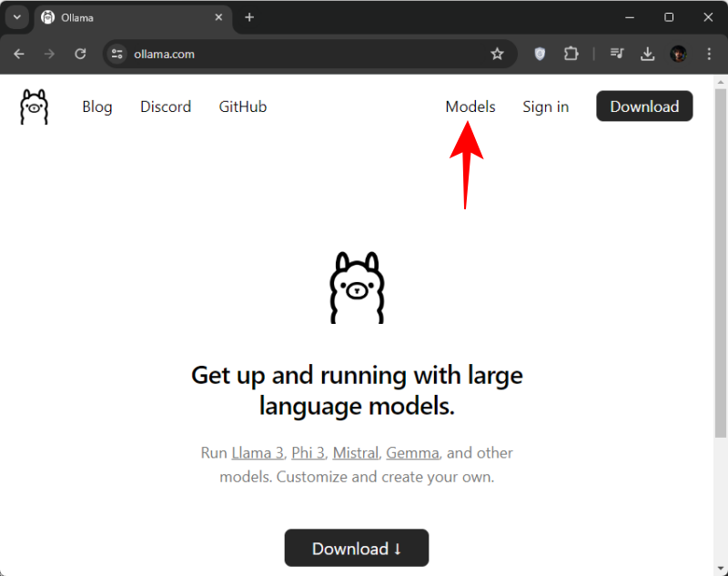The height and width of the screenshot is (576, 728).
Task: Open the Gemma link
Action: pyautogui.click(x=412, y=452)
